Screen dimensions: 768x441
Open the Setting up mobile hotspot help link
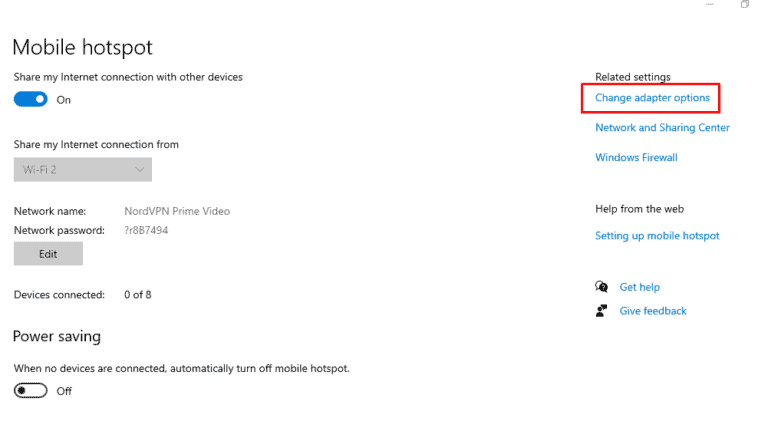(x=657, y=236)
